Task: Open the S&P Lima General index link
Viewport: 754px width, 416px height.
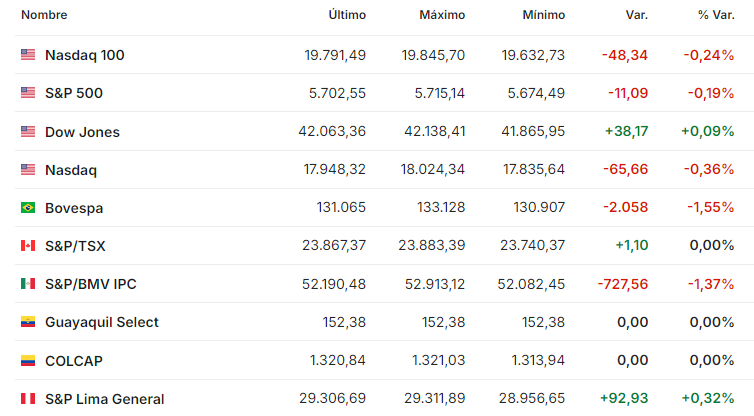Action: [105, 399]
